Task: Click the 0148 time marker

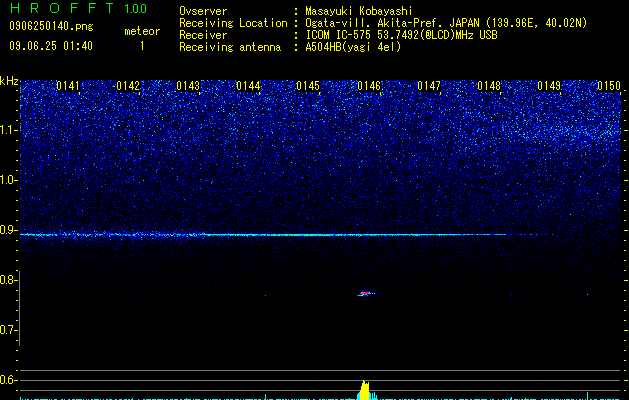Action: point(489,86)
